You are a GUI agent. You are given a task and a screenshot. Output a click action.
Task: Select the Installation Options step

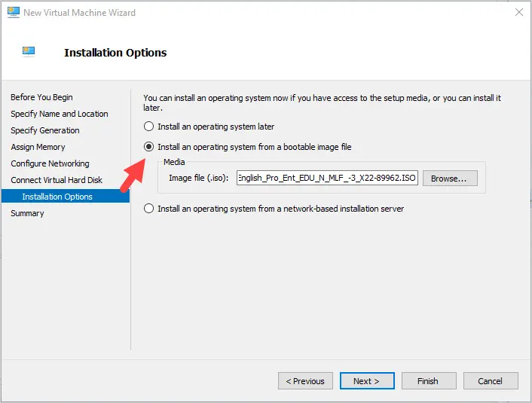(x=66, y=197)
